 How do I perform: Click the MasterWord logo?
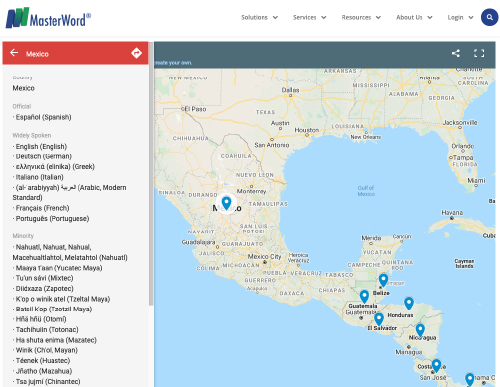(48, 18)
